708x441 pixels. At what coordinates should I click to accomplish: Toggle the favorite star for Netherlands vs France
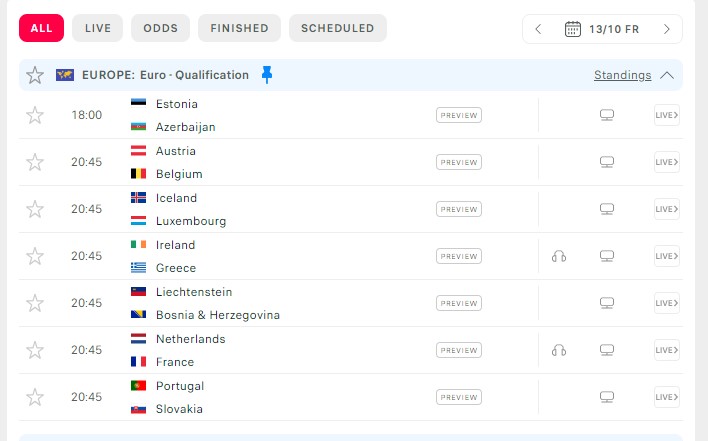[35, 350]
